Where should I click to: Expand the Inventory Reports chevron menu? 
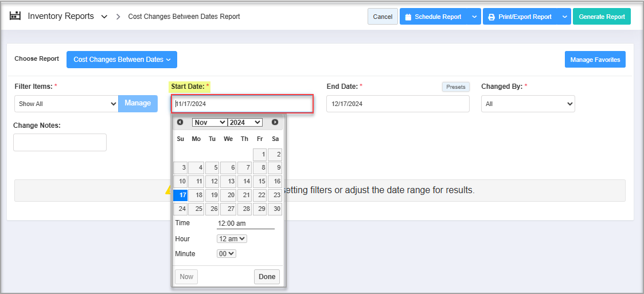[x=104, y=17]
